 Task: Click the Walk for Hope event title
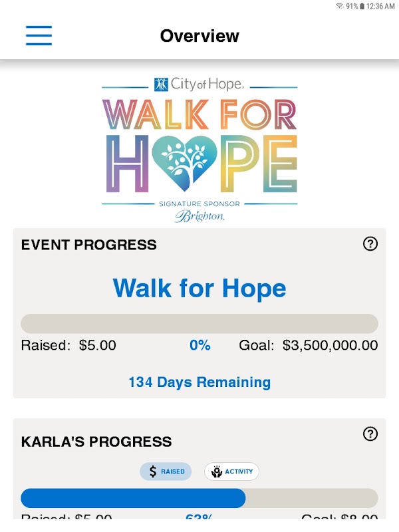pyautogui.click(x=199, y=288)
